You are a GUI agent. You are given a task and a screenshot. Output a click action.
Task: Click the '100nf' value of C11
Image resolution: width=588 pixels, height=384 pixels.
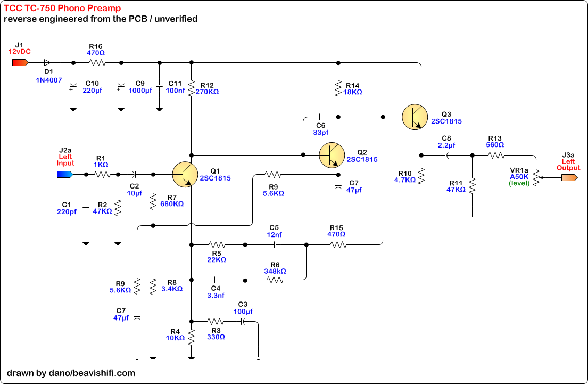(176, 91)
